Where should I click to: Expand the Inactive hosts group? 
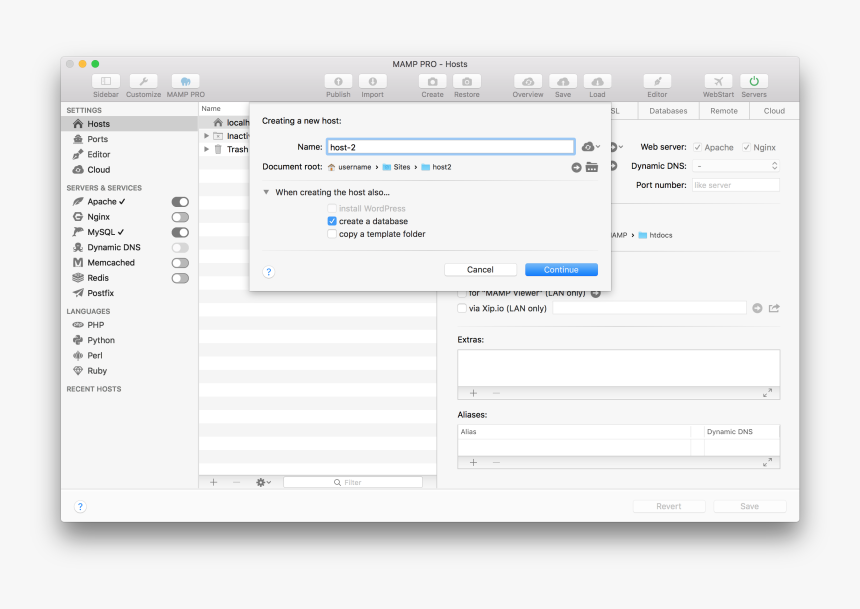206,136
